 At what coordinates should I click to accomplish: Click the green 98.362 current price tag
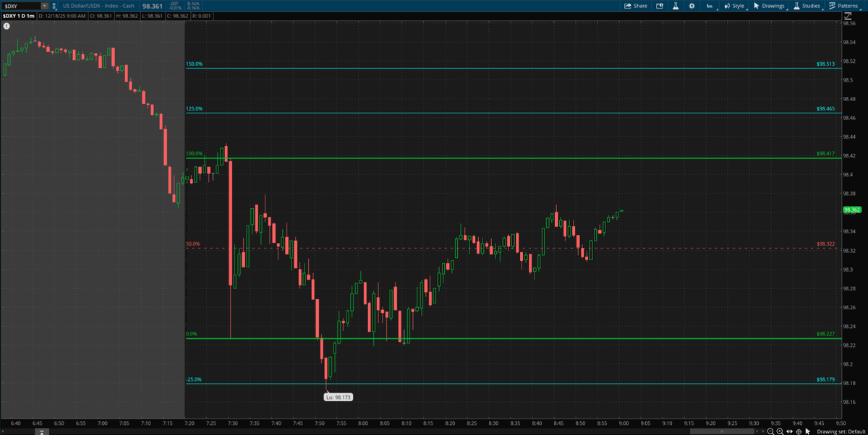coord(851,210)
